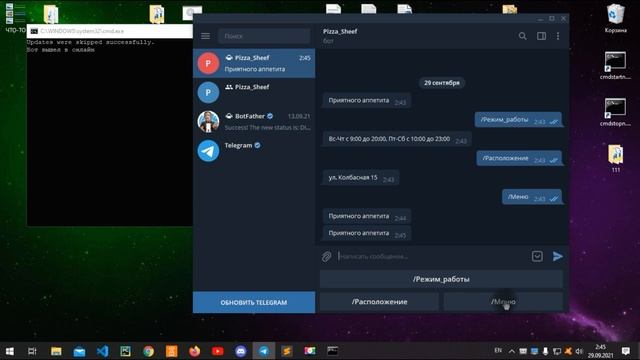Click the volume speaker tray icon
Screen dimensions: 640x360
[579, 351]
